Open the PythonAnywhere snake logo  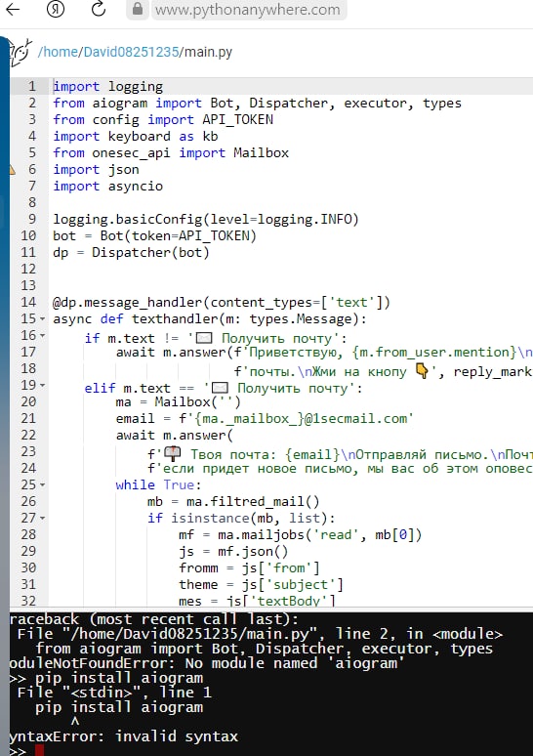click(20, 52)
